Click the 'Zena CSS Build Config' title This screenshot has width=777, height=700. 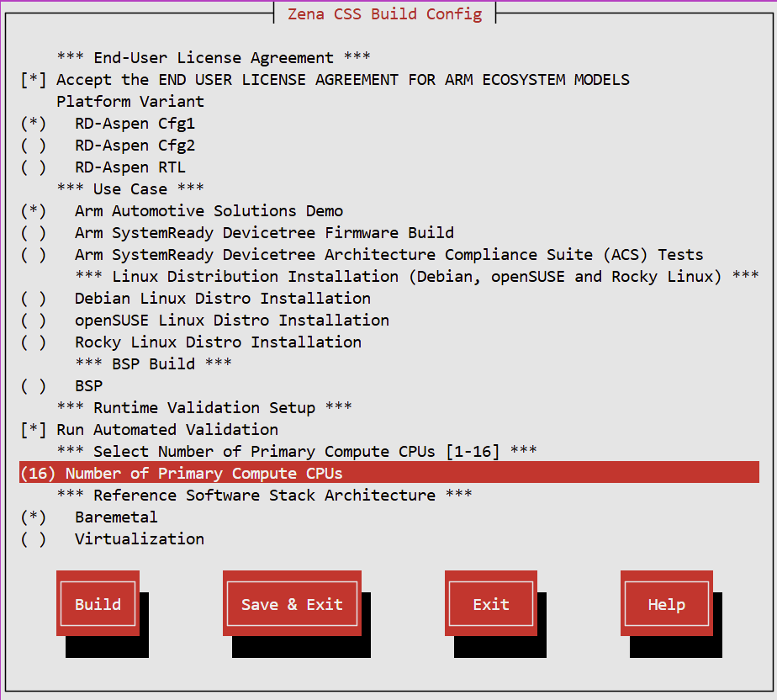[x=384, y=13]
